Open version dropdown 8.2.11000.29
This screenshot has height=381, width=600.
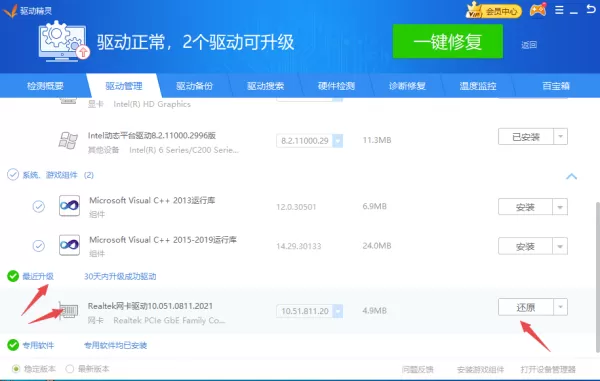[338, 141]
